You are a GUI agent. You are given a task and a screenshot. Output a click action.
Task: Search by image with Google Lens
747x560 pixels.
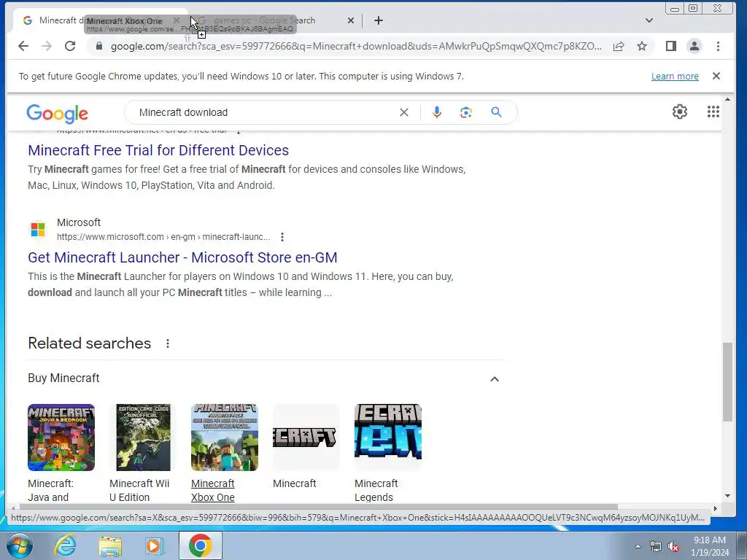[466, 112]
